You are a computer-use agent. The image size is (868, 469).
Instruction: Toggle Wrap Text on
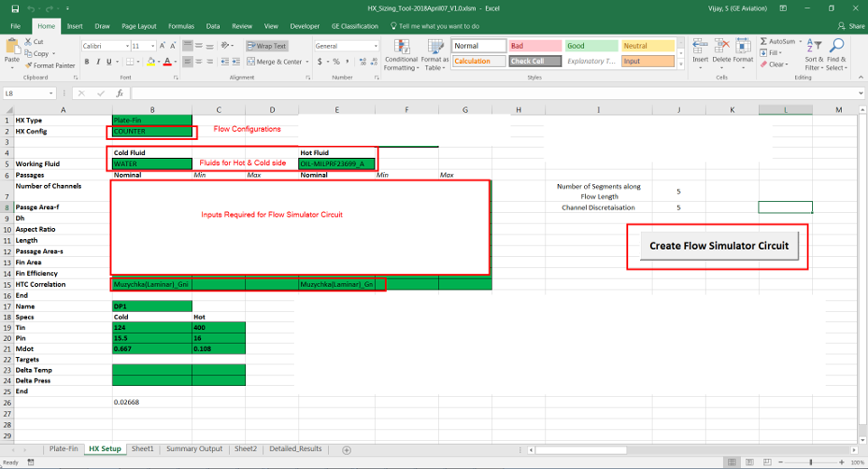[267, 46]
